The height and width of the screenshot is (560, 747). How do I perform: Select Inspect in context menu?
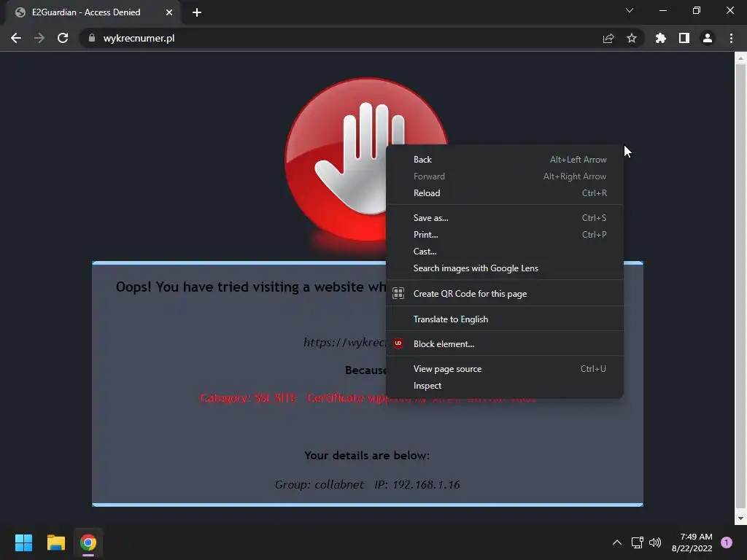(505, 386)
